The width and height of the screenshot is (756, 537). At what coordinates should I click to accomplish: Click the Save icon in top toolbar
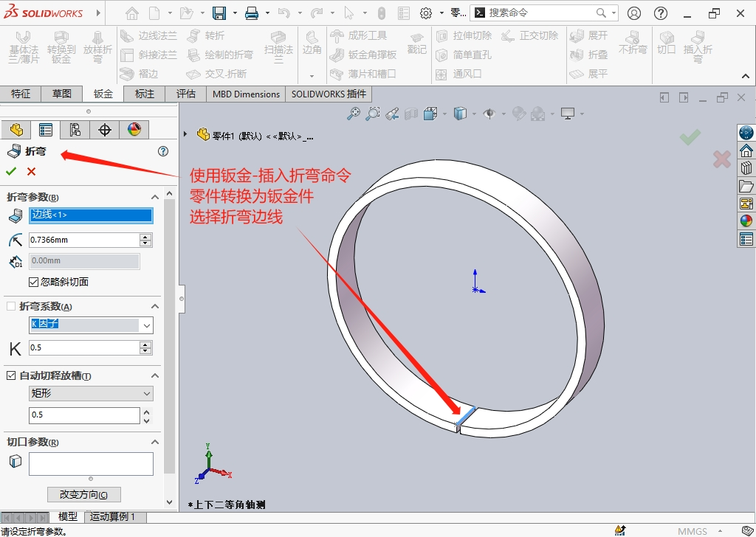tap(219, 13)
